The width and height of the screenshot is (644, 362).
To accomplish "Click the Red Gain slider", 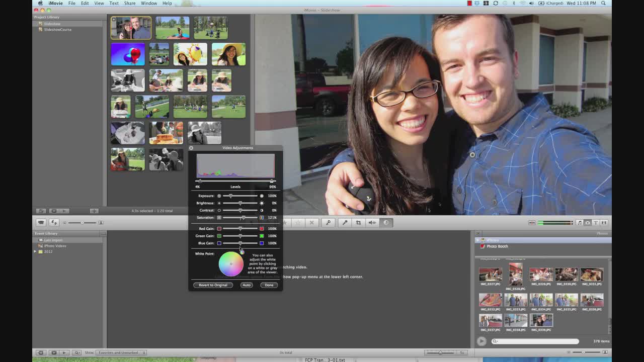I will pyautogui.click(x=240, y=229).
